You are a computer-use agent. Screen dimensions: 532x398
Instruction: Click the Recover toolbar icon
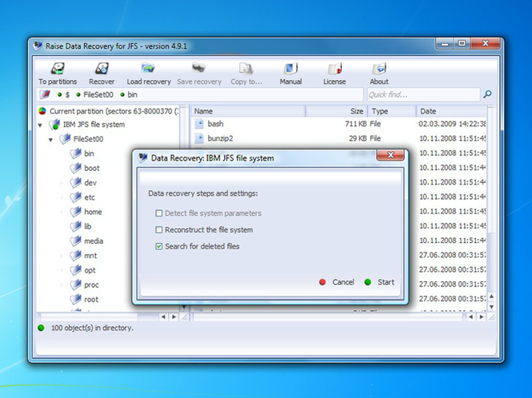click(102, 68)
